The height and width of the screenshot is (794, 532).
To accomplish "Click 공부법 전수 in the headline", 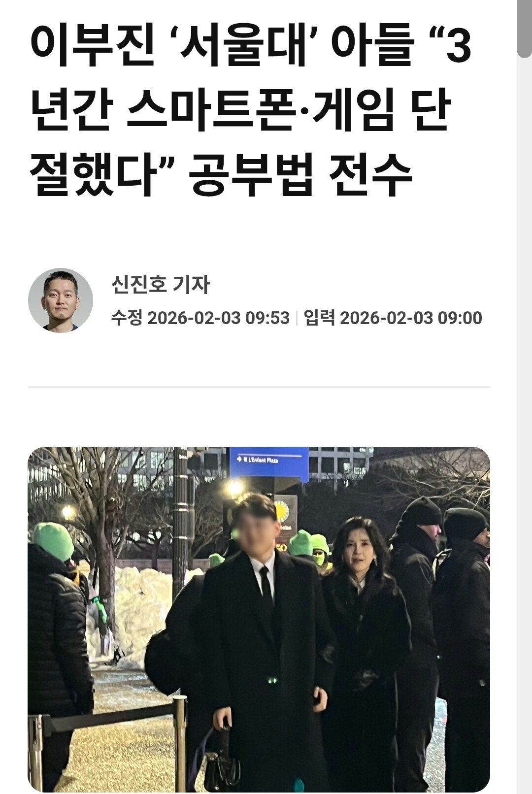I will [x=300, y=176].
